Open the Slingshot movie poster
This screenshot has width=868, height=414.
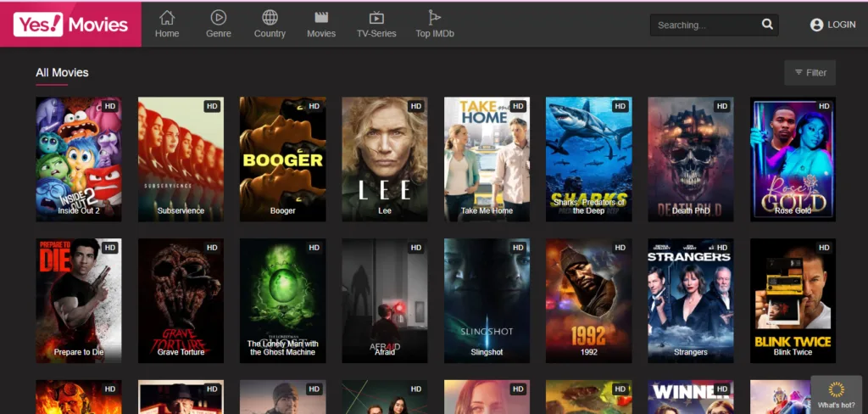pos(487,301)
